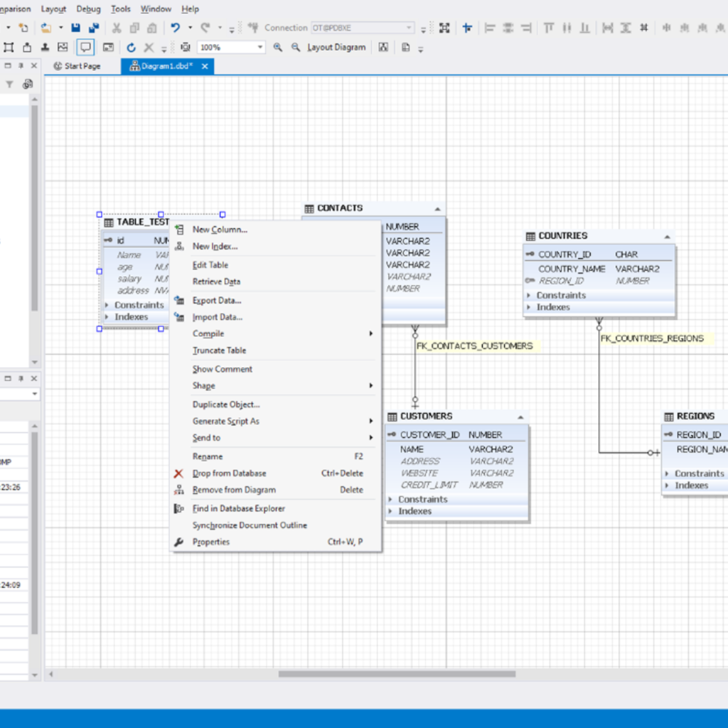Click the Open file folder icon
728x728 pixels.
point(46,28)
